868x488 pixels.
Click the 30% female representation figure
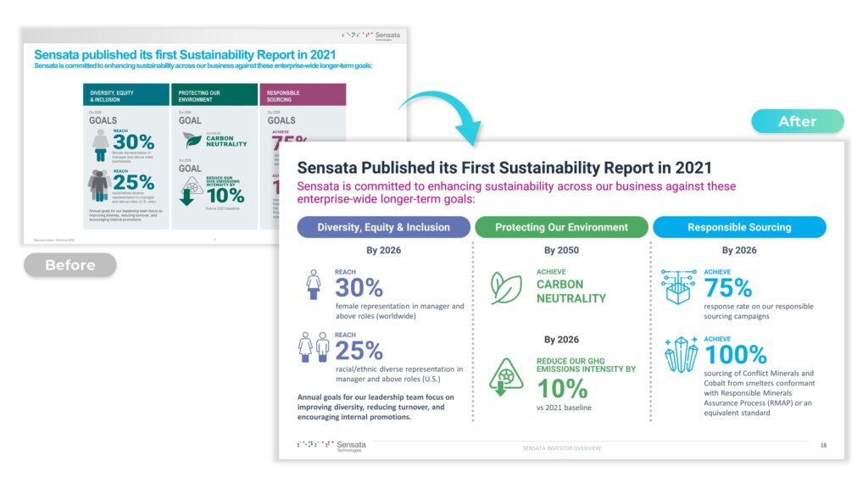point(359,287)
